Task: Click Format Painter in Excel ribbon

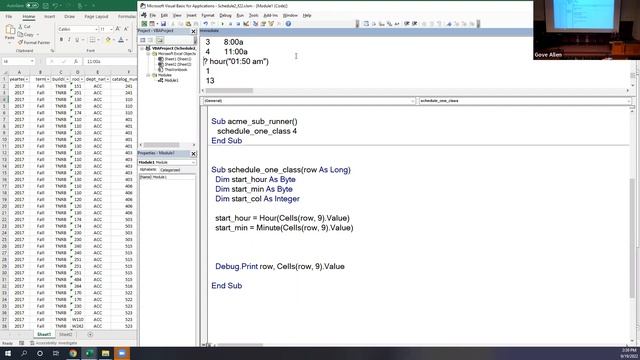Action: pos(34,42)
